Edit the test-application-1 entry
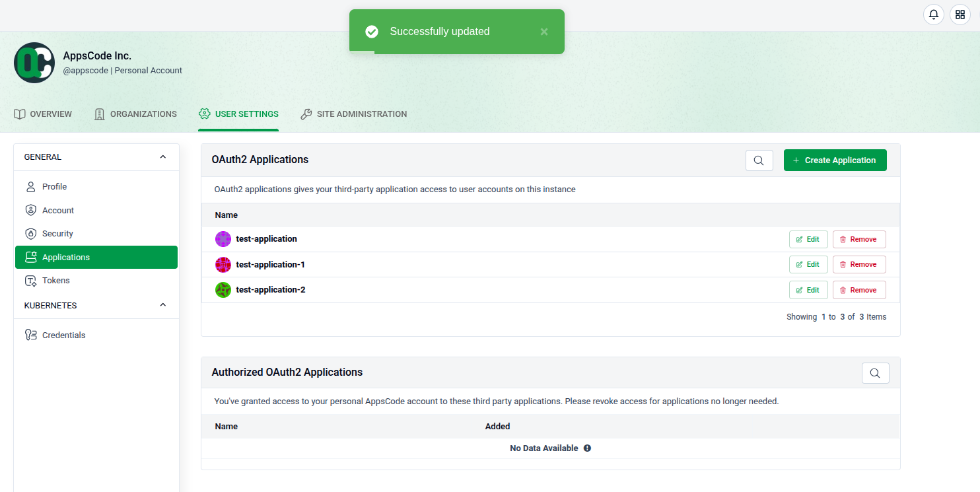The height and width of the screenshot is (492, 980). point(808,265)
